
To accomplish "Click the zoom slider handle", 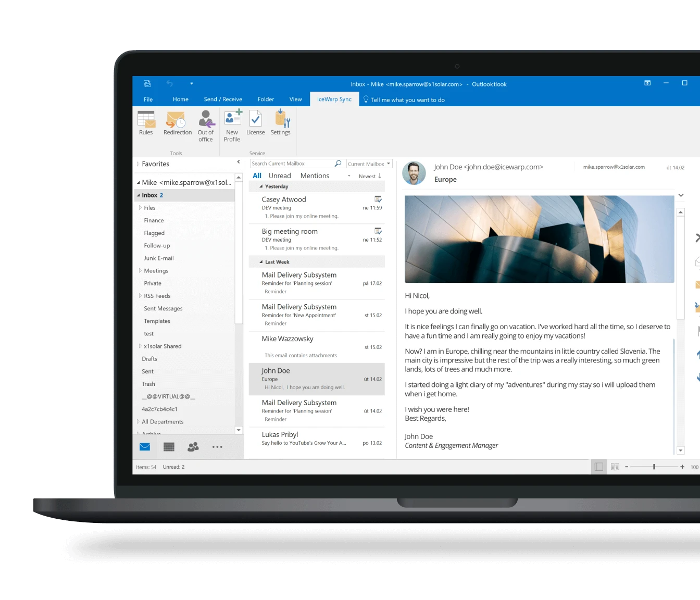I will (654, 467).
